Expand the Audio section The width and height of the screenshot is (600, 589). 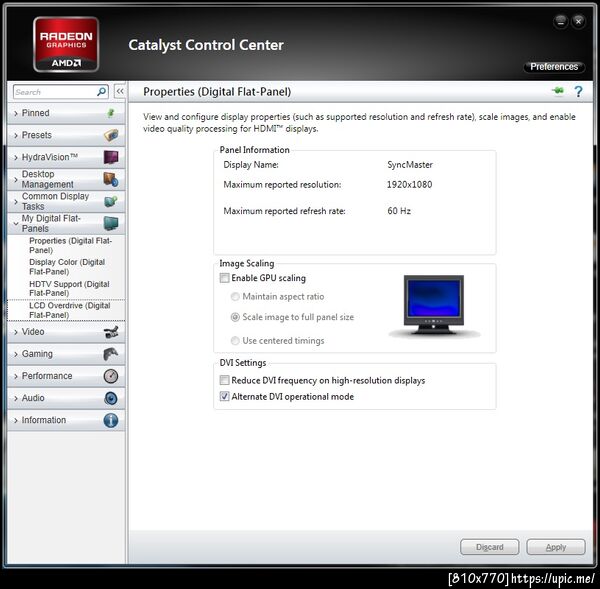[66, 398]
